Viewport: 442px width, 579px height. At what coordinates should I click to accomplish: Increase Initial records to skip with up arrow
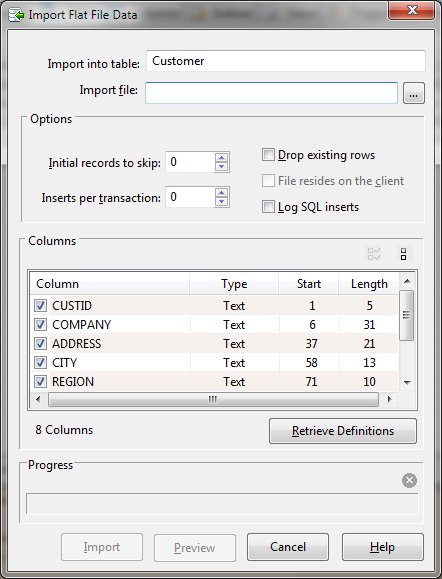coord(221,158)
